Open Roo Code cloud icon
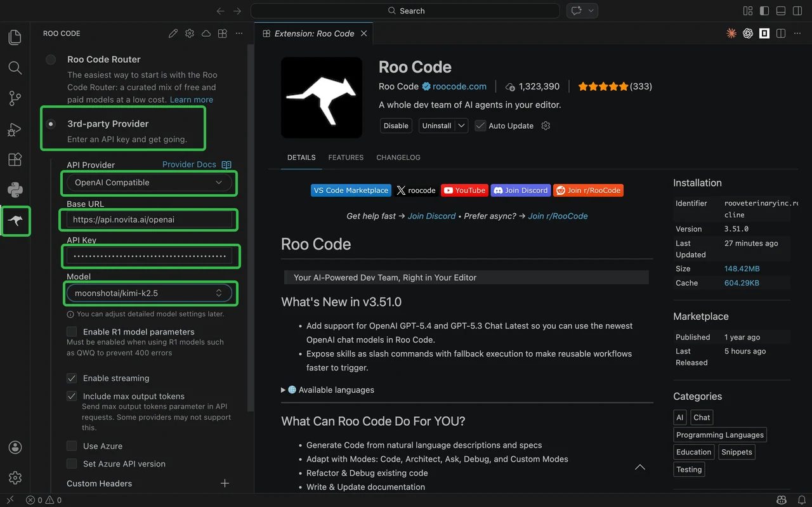This screenshot has width=812, height=507. [x=206, y=34]
